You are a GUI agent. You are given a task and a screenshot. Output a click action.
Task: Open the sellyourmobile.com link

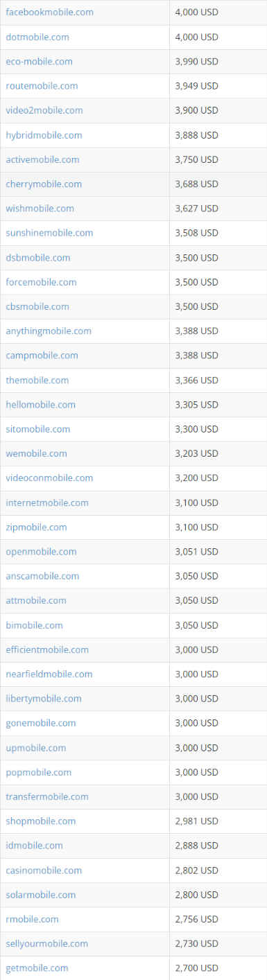[47, 943]
